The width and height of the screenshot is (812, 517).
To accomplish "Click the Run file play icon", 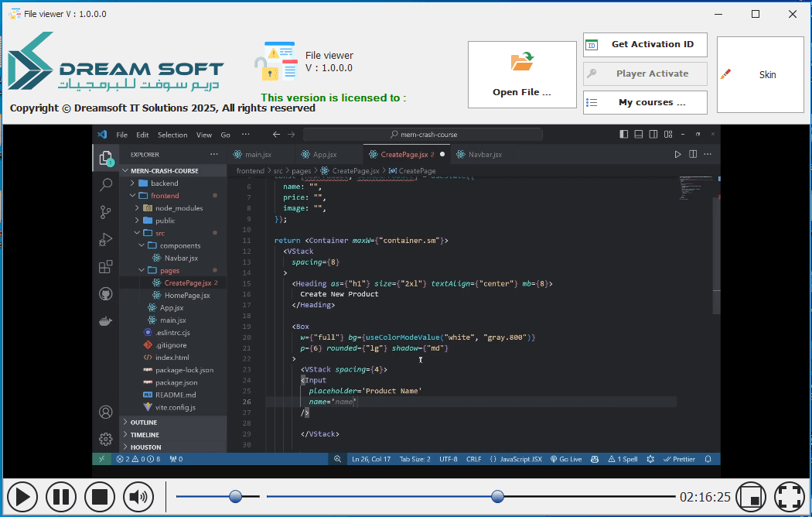I will coord(677,154).
